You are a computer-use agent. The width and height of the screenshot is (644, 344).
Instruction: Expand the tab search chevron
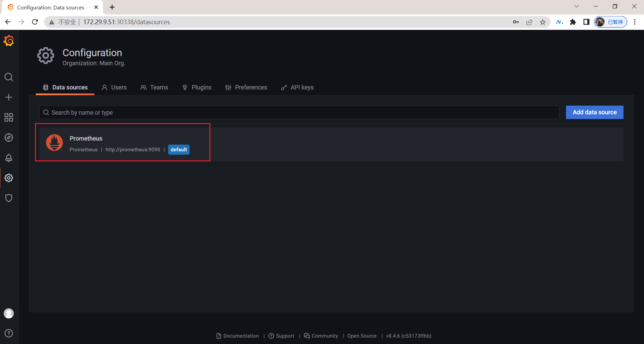tap(576, 6)
